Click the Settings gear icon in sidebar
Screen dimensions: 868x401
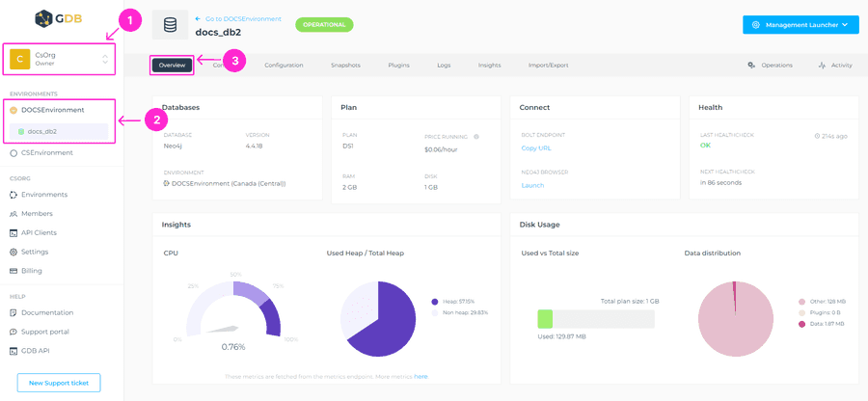[14, 253]
